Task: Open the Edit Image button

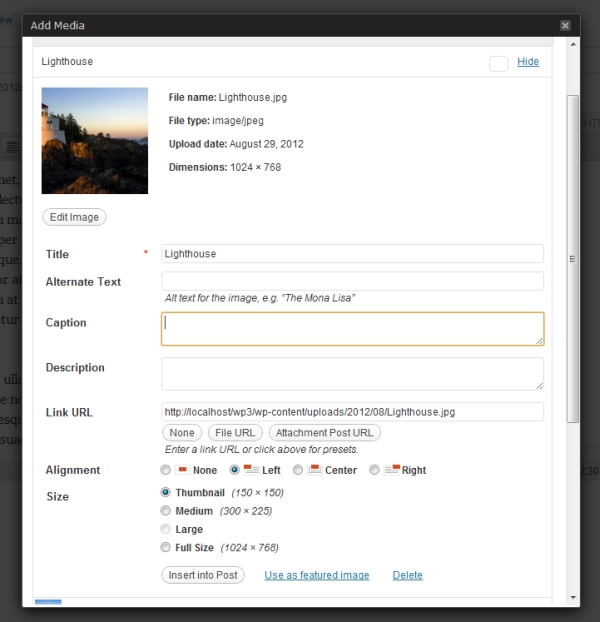Action: pos(74,217)
